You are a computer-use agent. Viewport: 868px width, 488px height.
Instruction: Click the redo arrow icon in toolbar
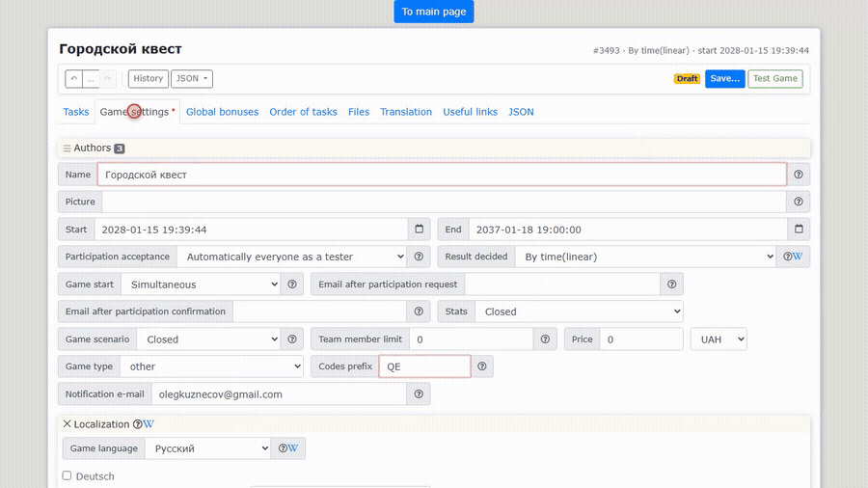pyautogui.click(x=108, y=78)
